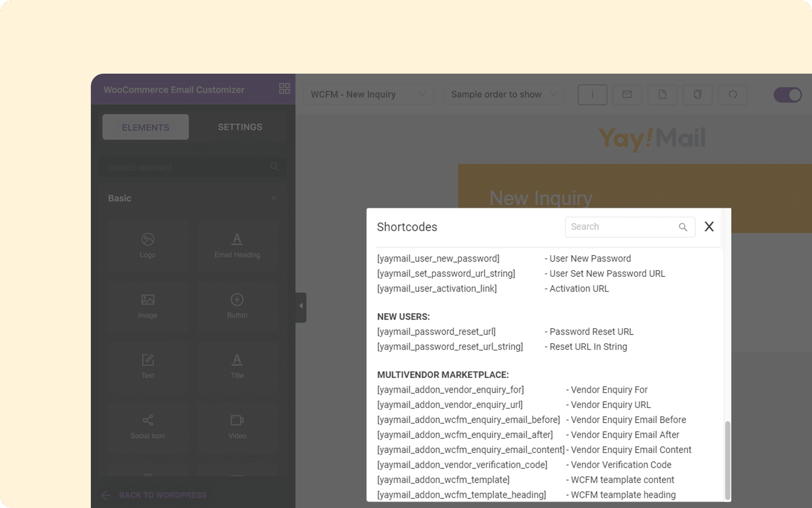This screenshot has width=812, height=508.
Task: Click [yaymail_password_reset_url] shortcode
Action: pyautogui.click(x=436, y=332)
